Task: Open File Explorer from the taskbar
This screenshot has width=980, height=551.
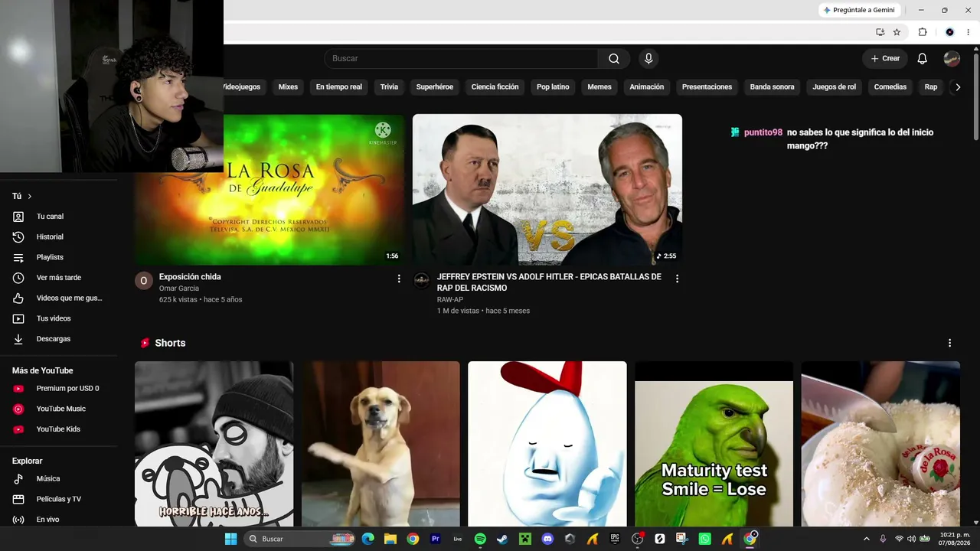Action: tap(390, 539)
